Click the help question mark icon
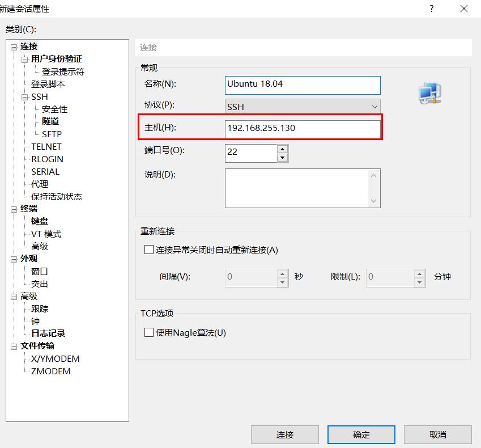The image size is (481, 448). click(x=432, y=9)
